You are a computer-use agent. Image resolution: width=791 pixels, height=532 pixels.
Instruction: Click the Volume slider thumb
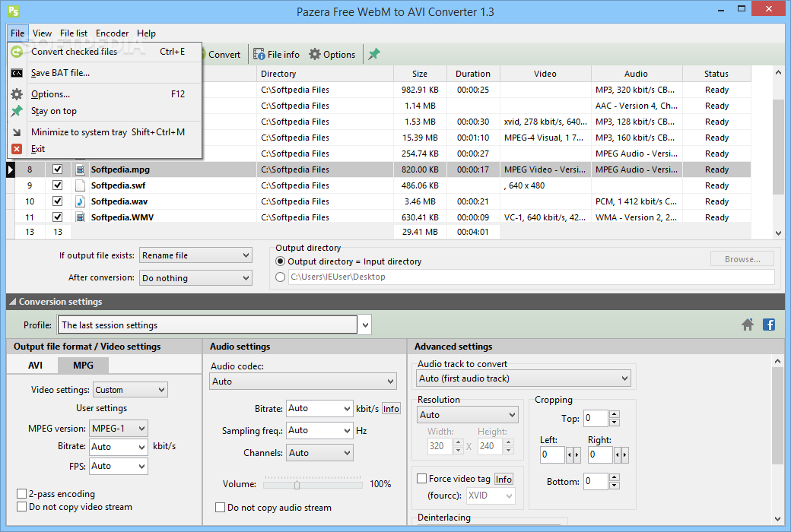(297, 485)
